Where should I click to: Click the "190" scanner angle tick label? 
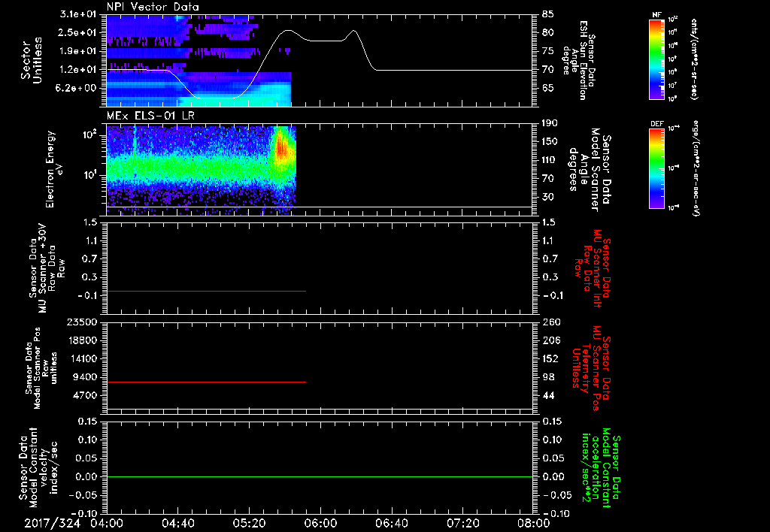(x=550, y=123)
